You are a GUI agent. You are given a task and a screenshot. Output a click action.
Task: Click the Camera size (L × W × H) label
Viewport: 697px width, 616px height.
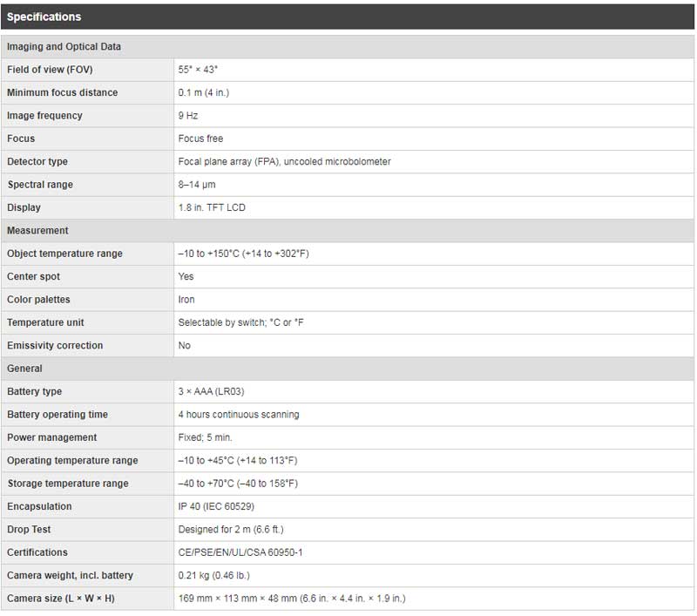coord(61,599)
